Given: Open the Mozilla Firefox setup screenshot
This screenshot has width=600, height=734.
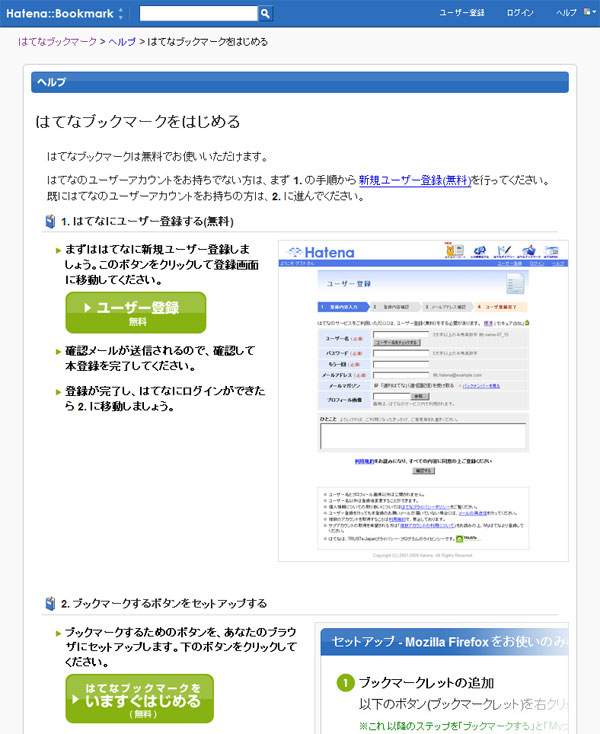Looking at the screenshot, I should click(x=442, y=678).
